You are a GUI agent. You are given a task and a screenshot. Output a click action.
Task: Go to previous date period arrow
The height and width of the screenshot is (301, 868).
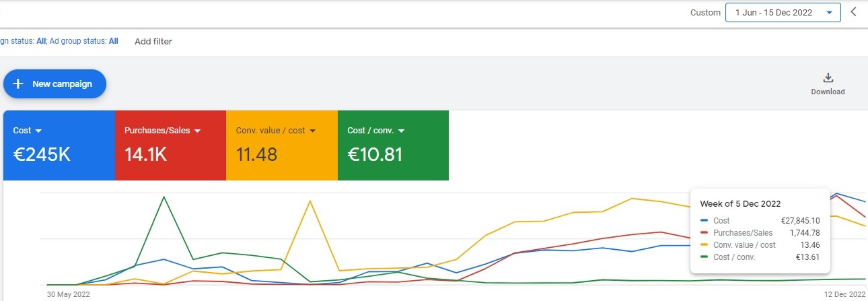tap(854, 12)
